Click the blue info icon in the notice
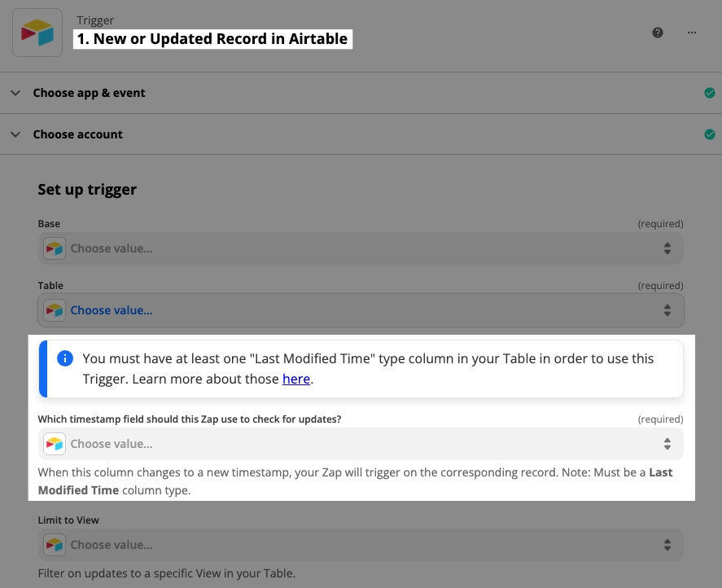Viewport: 722px width, 588px height. pyautogui.click(x=65, y=358)
